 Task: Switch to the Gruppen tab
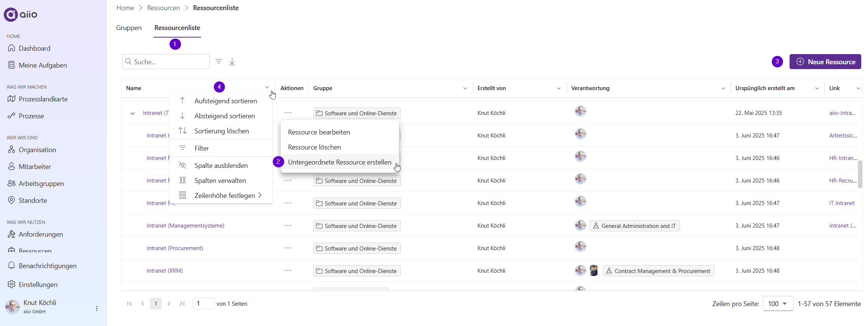tap(129, 28)
